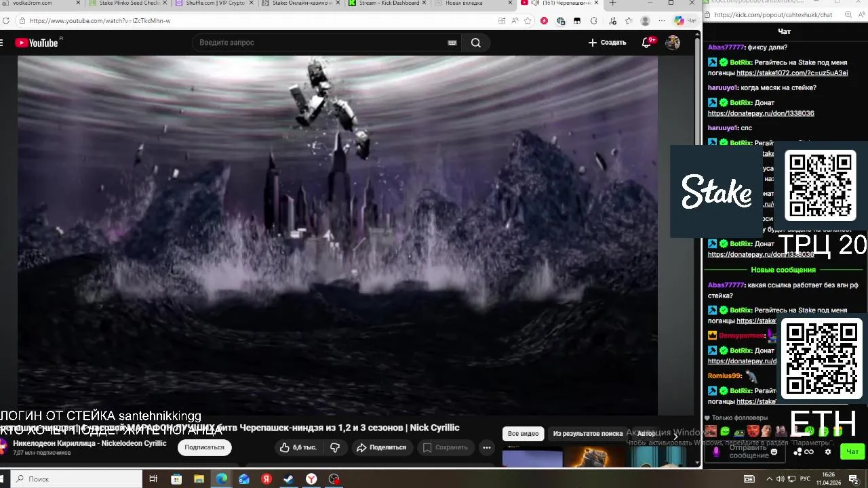
Task: Click the YouTube address bar URL
Action: (100, 21)
